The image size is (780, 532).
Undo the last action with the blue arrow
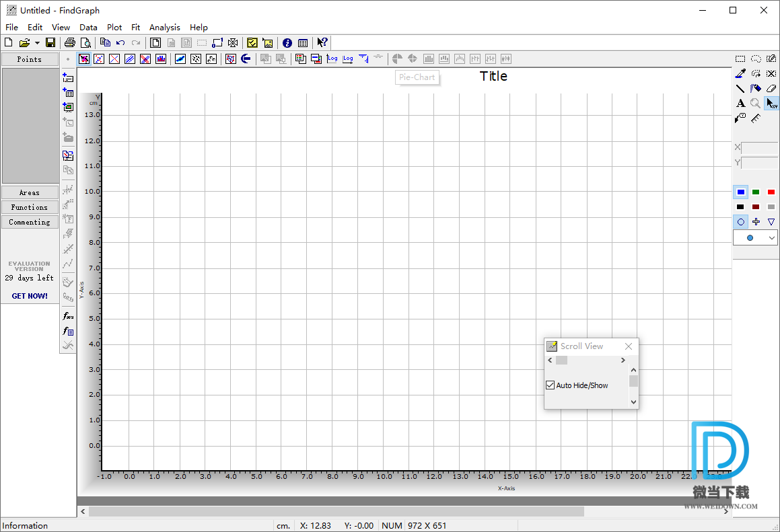click(120, 43)
